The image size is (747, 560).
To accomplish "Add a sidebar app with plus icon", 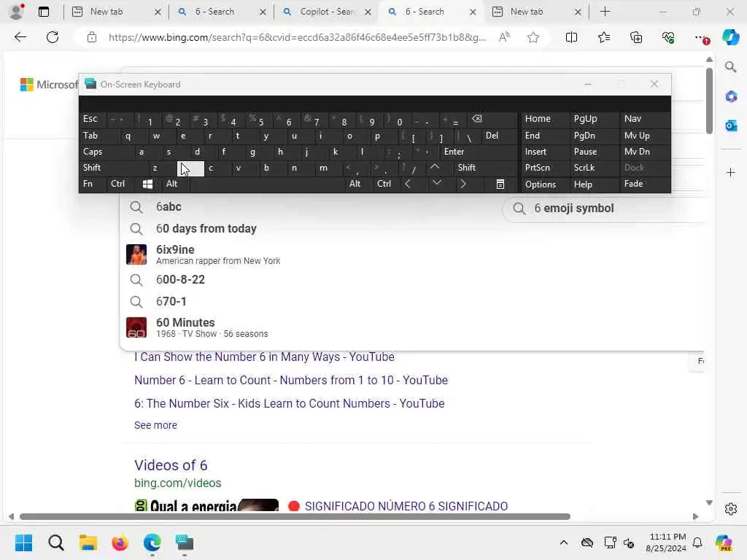I will (x=730, y=172).
